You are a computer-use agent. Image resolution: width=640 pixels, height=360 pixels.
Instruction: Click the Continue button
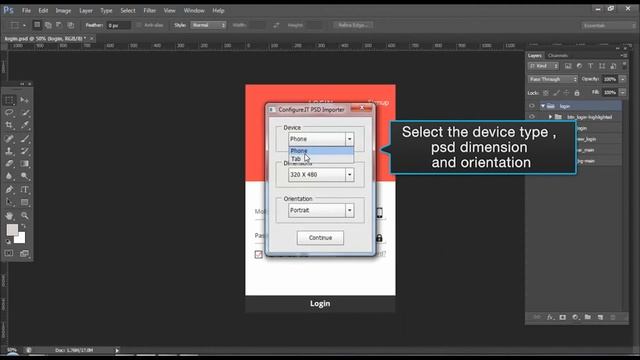tap(320, 238)
